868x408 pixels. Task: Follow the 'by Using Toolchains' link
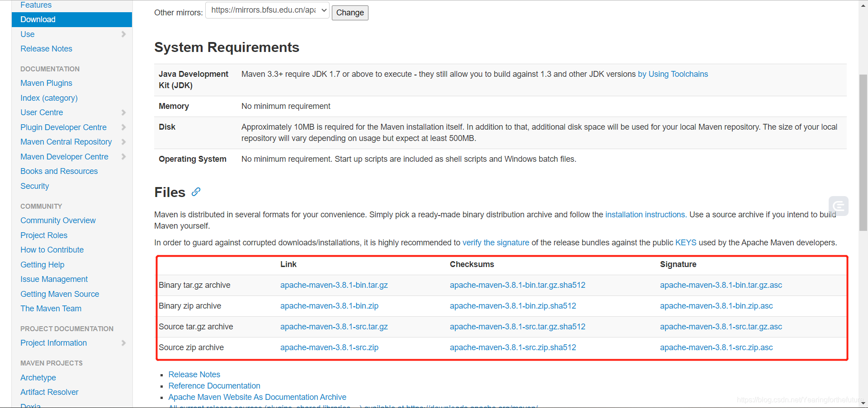click(673, 74)
